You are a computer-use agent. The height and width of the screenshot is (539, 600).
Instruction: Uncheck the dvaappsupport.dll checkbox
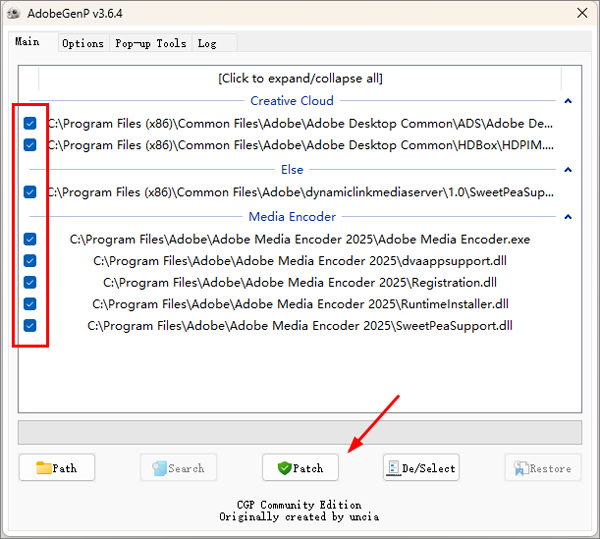tap(30, 261)
